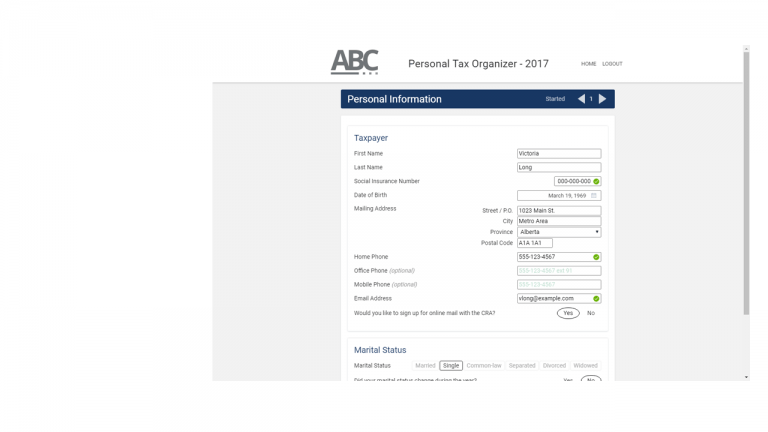Click the ABC logo
This screenshot has height=432, width=768.
354,62
